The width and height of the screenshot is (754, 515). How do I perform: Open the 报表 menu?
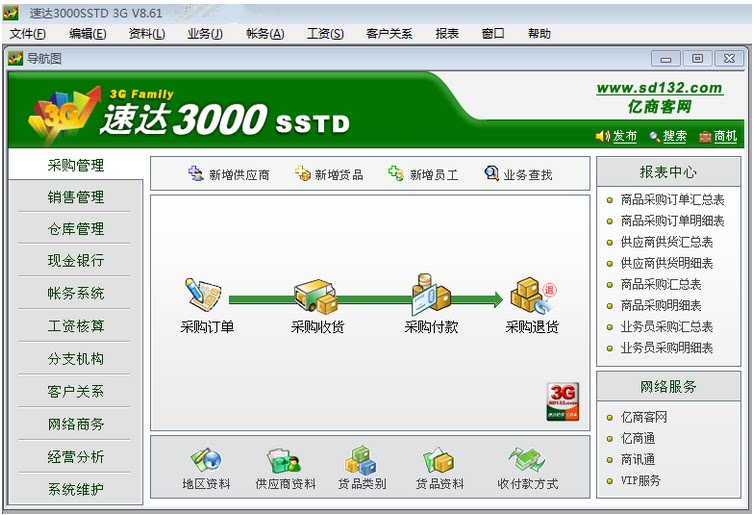click(x=447, y=34)
